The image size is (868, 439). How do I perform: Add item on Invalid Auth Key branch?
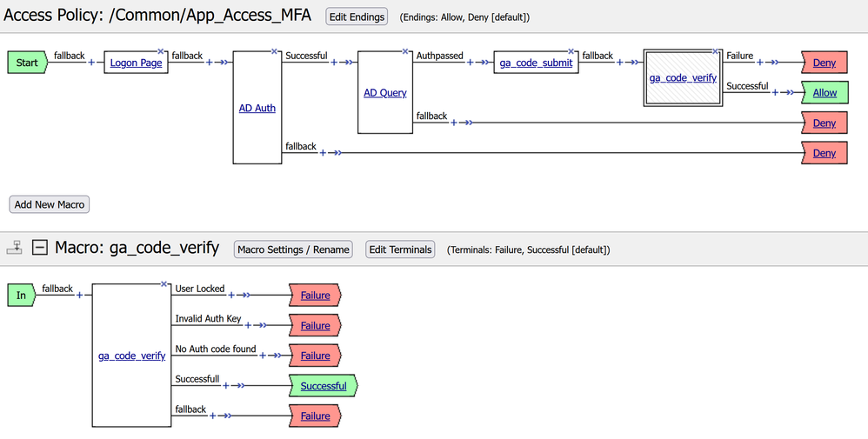click(248, 326)
